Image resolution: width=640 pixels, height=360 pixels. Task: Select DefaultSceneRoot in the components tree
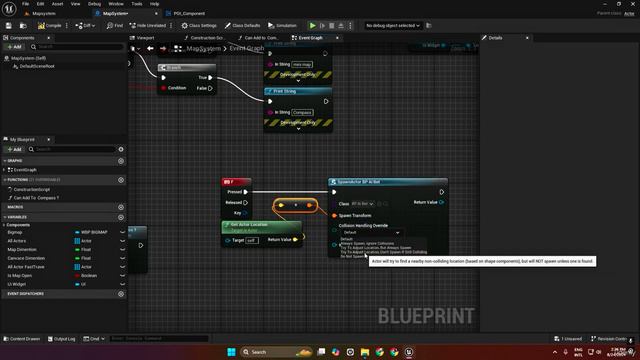(x=37, y=66)
